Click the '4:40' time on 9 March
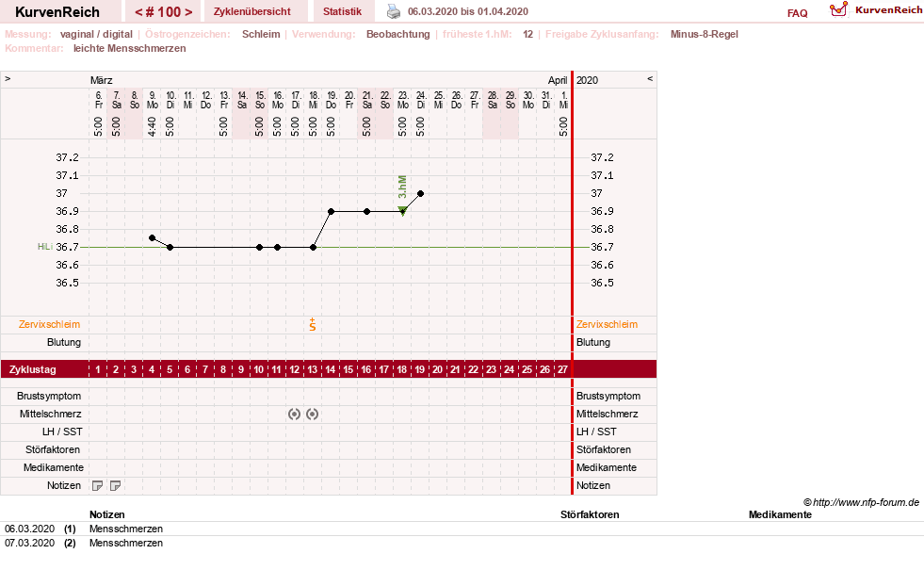 pos(152,127)
